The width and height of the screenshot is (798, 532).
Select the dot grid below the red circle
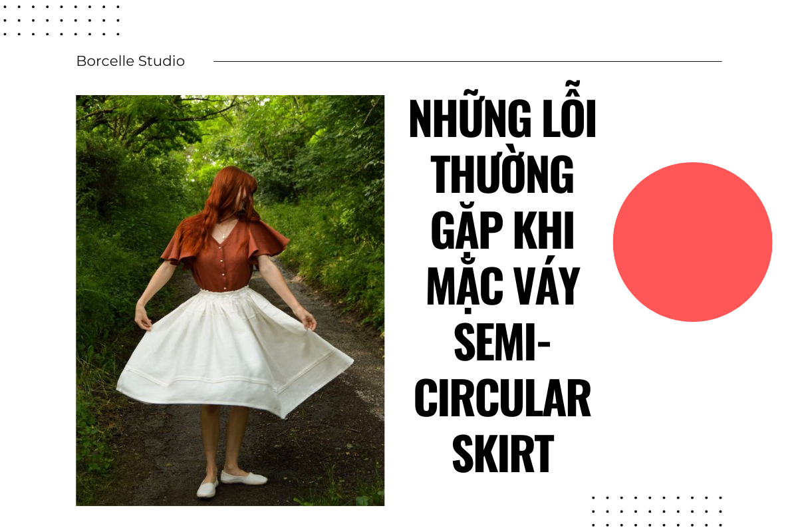point(656,509)
